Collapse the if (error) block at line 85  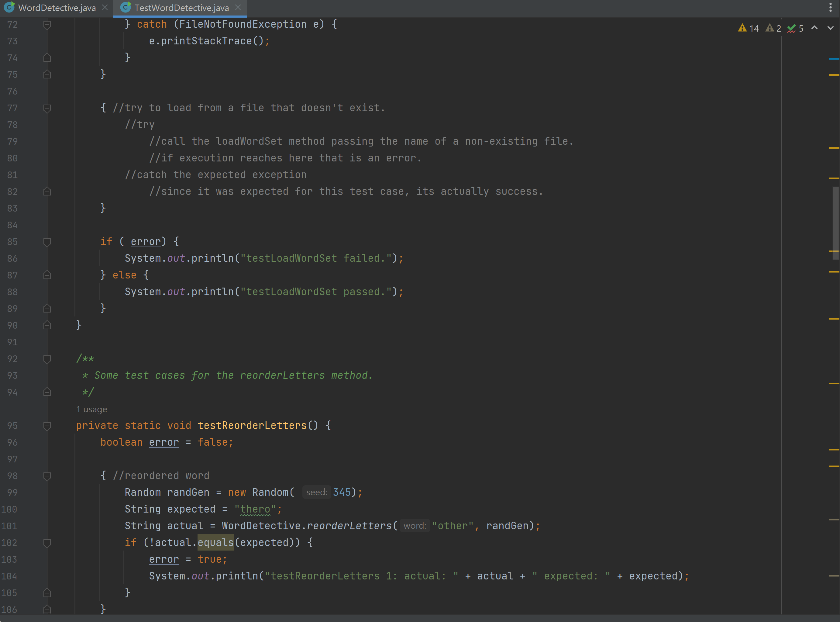47,242
